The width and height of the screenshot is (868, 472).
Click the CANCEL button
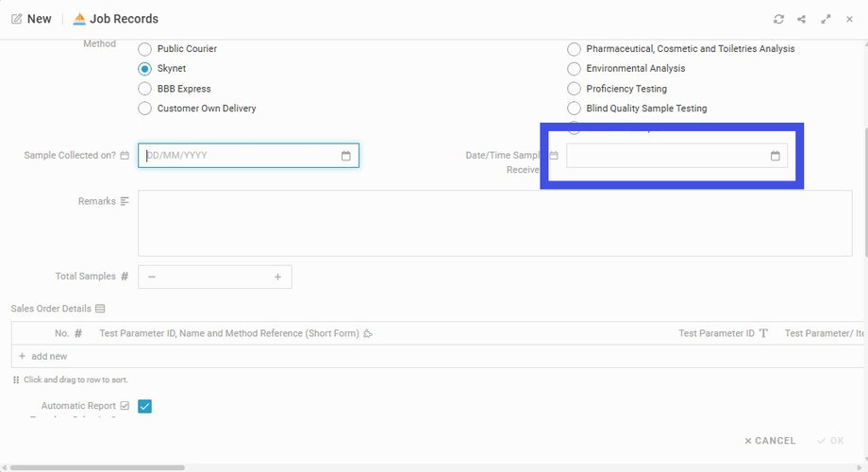tap(770, 441)
